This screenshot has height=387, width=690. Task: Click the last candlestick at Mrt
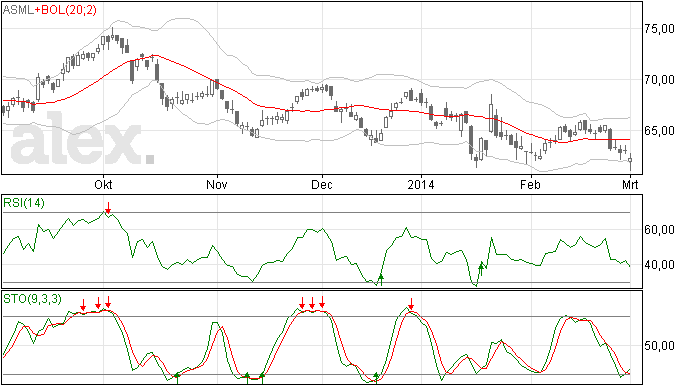(631, 161)
